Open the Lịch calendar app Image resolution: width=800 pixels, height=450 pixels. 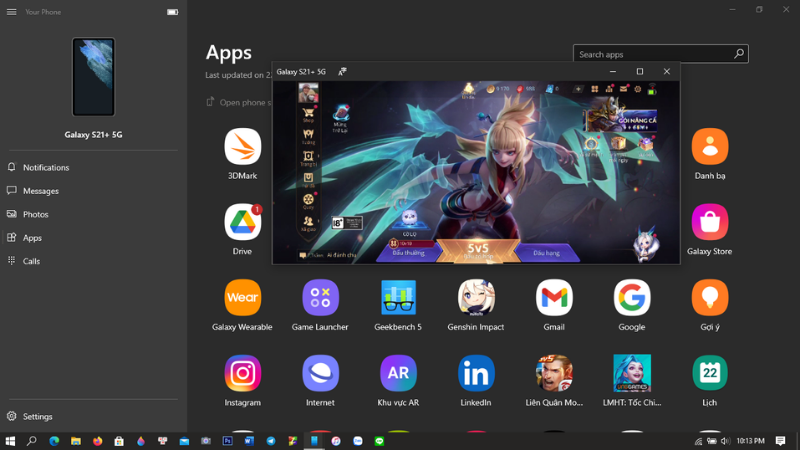(710, 373)
